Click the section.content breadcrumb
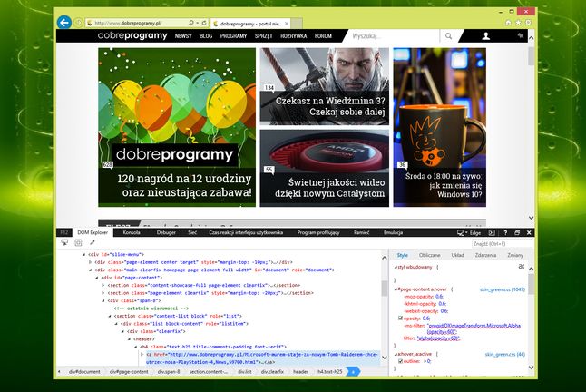Viewport: 586px width, 392px height. point(208,372)
